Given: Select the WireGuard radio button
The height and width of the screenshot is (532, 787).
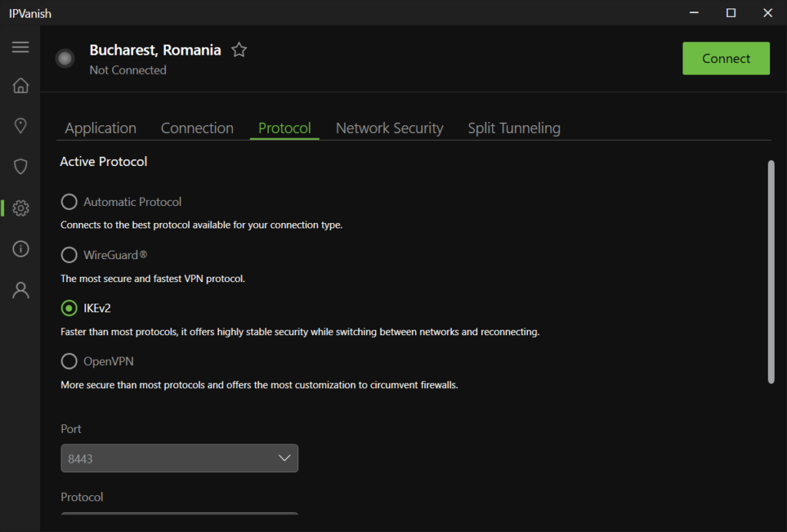Looking at the screenshot, I should click(x=69, y=255).
